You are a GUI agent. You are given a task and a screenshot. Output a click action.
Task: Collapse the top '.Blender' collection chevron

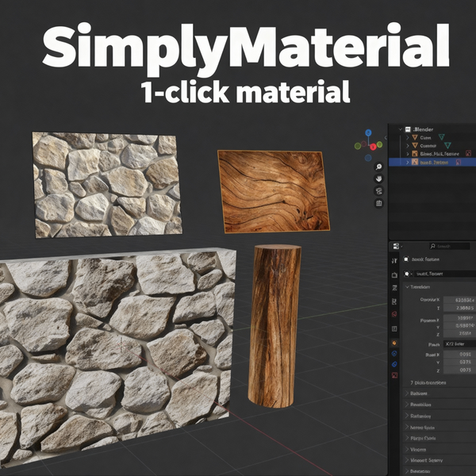click(x=401, y=129)
